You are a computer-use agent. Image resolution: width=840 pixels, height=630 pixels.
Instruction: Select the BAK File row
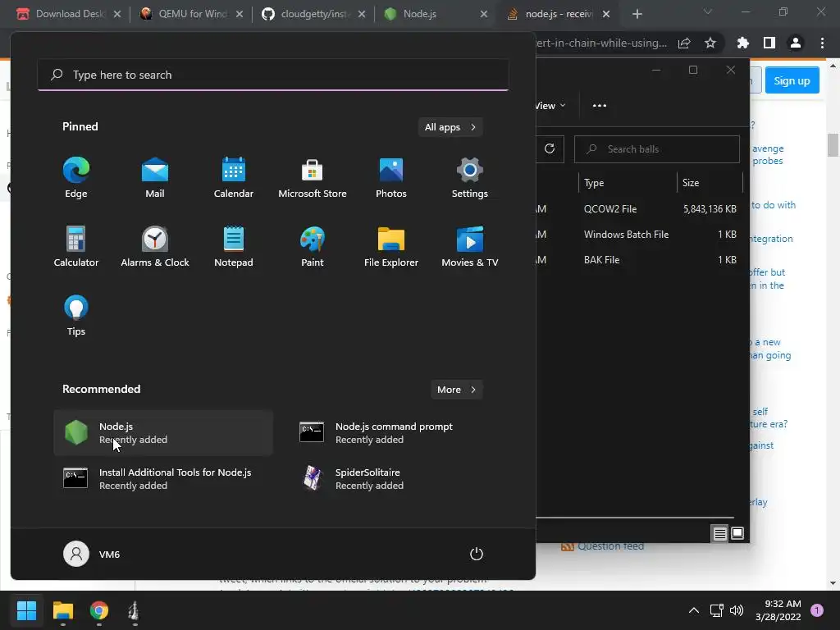[x=637, y=260]
